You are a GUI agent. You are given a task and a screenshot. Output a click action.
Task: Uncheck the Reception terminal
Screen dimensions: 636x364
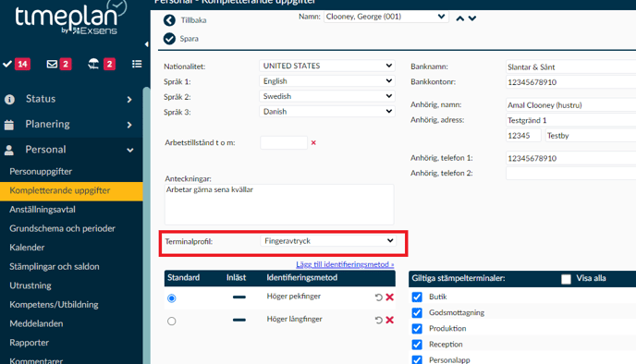pos(417,345)
